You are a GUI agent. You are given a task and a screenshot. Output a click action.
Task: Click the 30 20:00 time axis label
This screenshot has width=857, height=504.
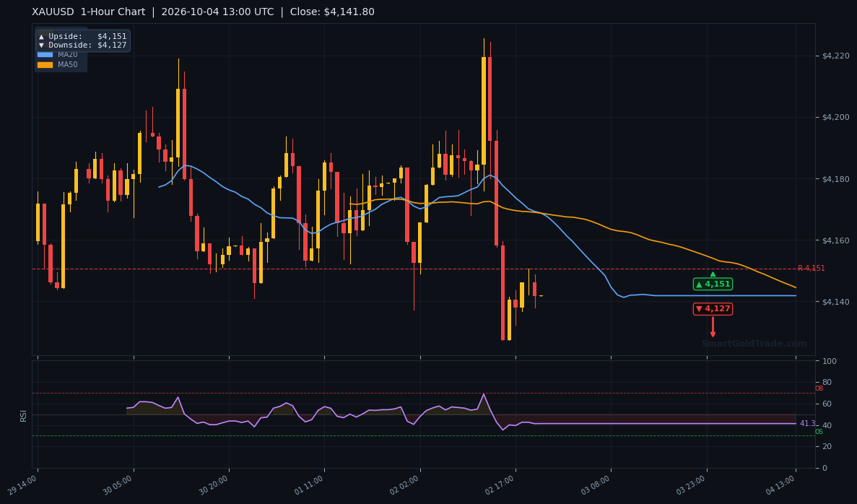coord(213,485)
